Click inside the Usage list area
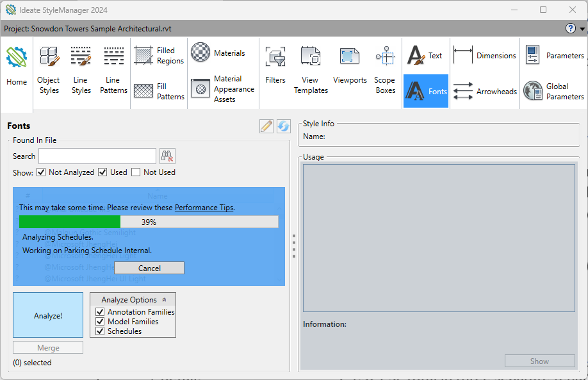Viewport: 588px width, 380px height. [439, 238]
